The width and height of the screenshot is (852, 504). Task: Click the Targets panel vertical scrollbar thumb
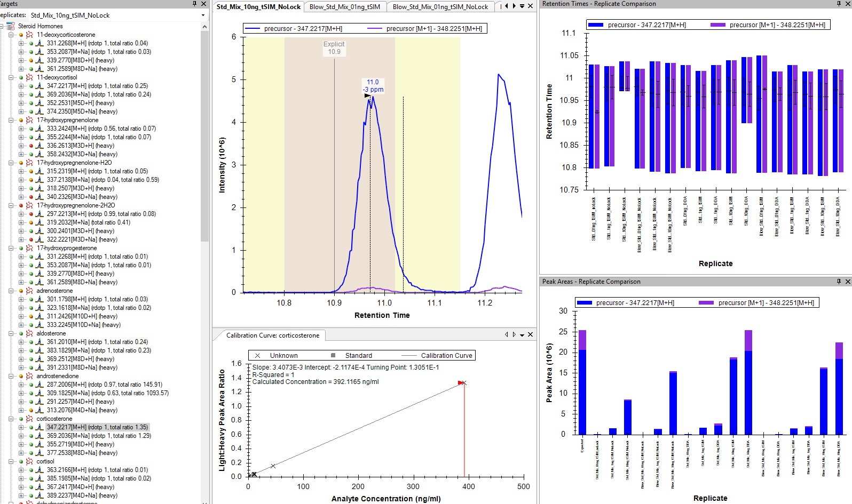pos(204,133)
